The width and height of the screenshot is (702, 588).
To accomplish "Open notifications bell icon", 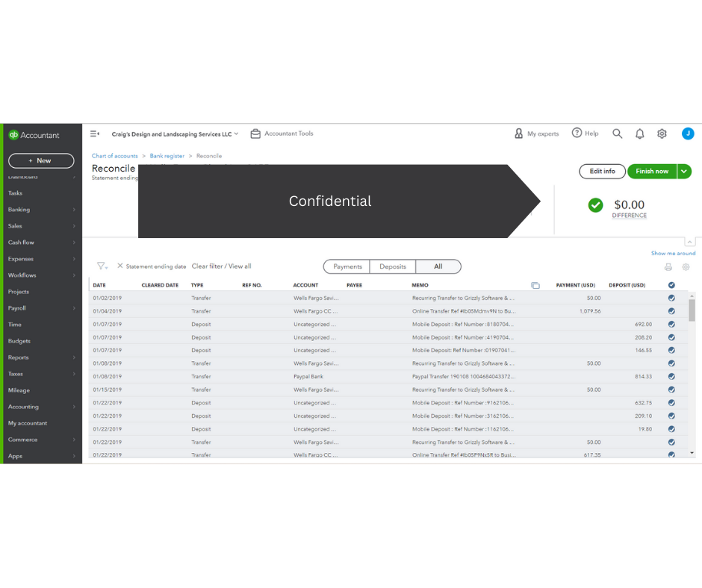I will click(x=640, y=134).
